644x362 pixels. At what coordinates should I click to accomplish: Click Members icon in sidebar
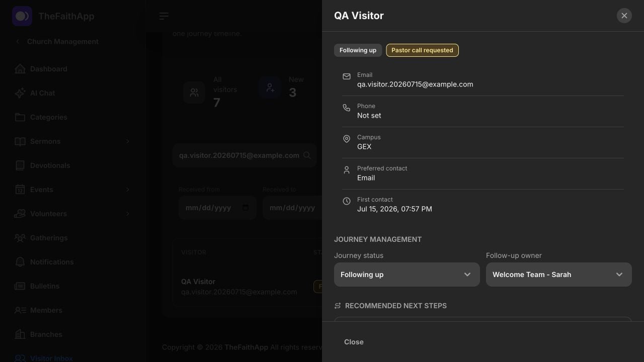click(x=20, y=310)
